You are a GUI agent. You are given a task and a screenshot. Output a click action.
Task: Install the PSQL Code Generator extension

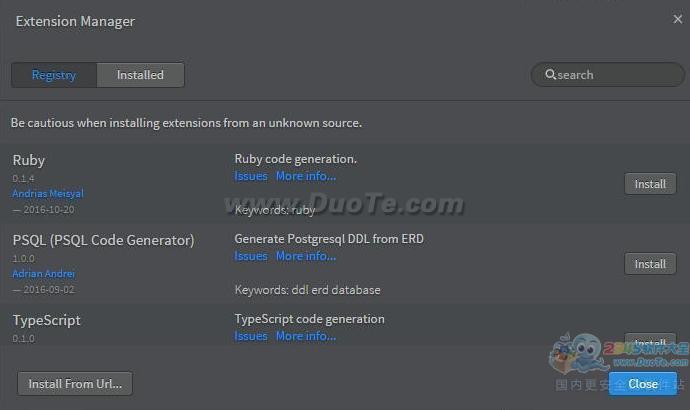tap(650, 264)
